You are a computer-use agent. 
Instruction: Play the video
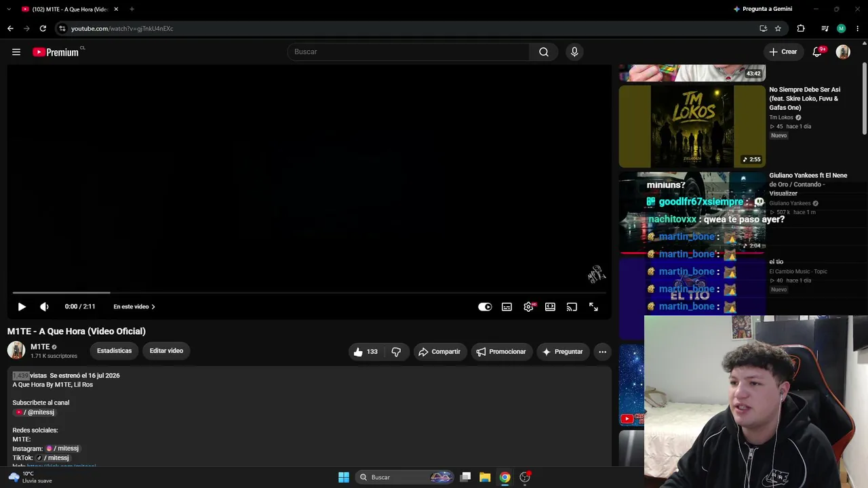(x=22, y=307)
